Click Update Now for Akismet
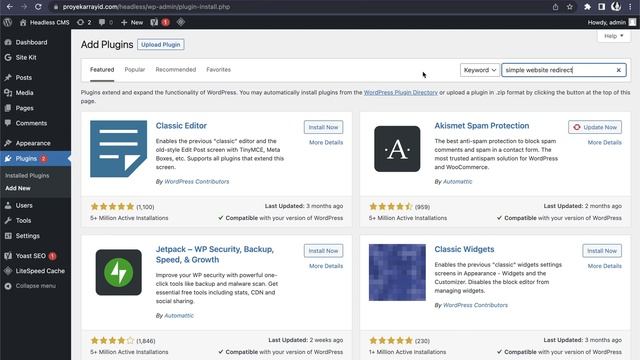This screenshot has width=640, height=360. click(595, 127)
